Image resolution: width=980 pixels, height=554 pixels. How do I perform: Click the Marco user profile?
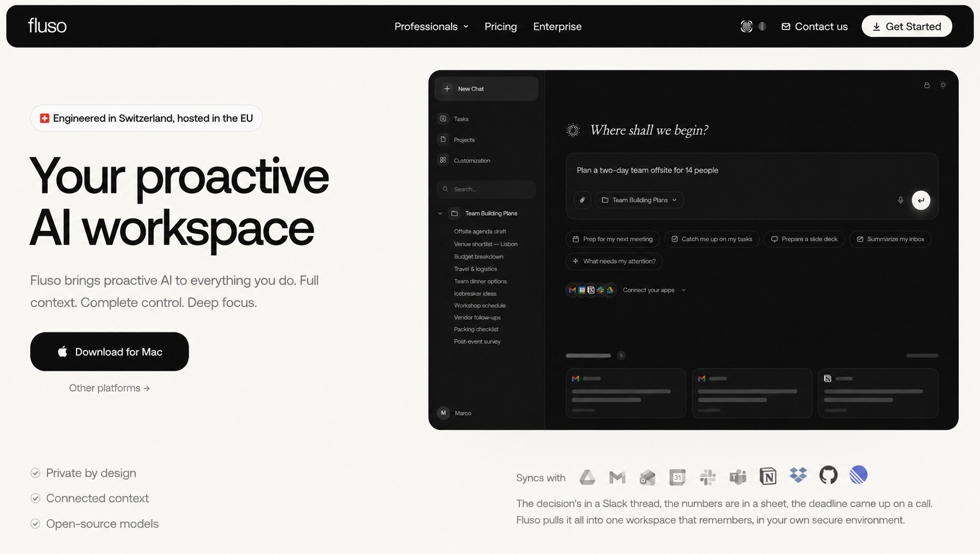pos(455,413)
